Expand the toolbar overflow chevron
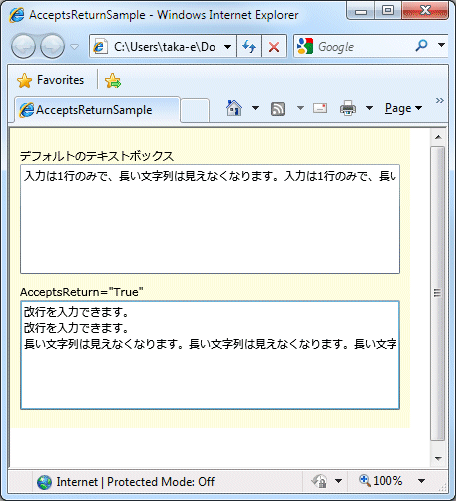Viewport: 456px width, 501px height. pyautogui.click(x=440, y=101)
